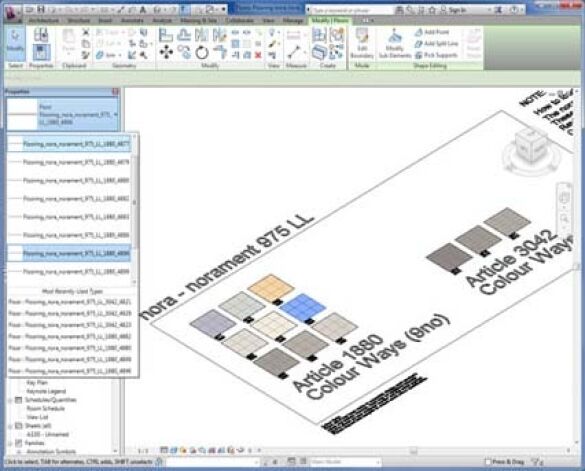Viewport: 585px width, 471px height.
Task: Click the Create Group icon
Action: tap(337, 35)
